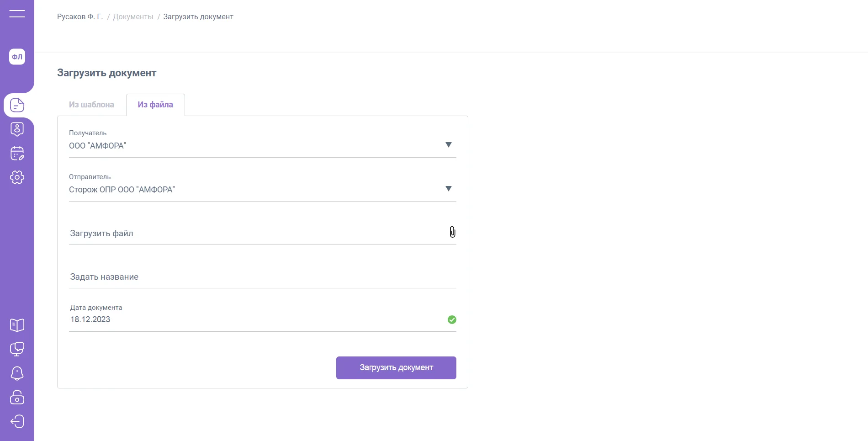Expand the Отправитель dropdown arrow
The image size is (868, 441).
449,189
